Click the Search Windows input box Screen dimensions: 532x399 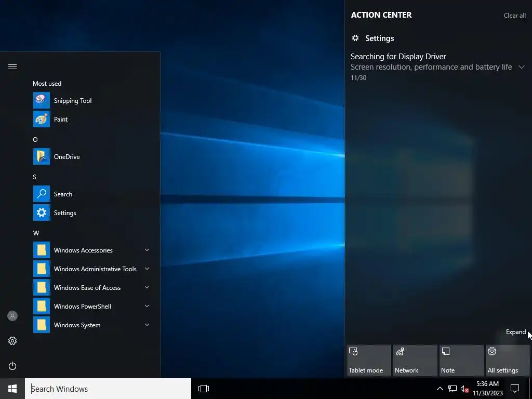[108, 389]
